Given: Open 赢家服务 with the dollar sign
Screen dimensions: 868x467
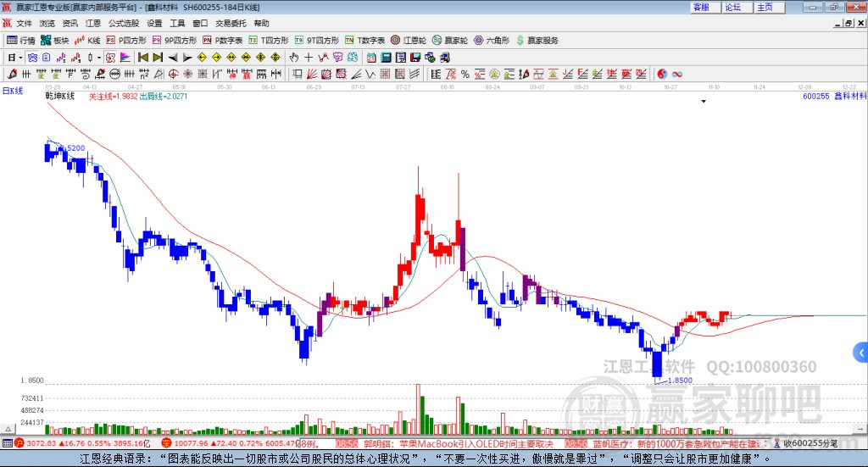Looking at the screenshot, I should (537, 41).
